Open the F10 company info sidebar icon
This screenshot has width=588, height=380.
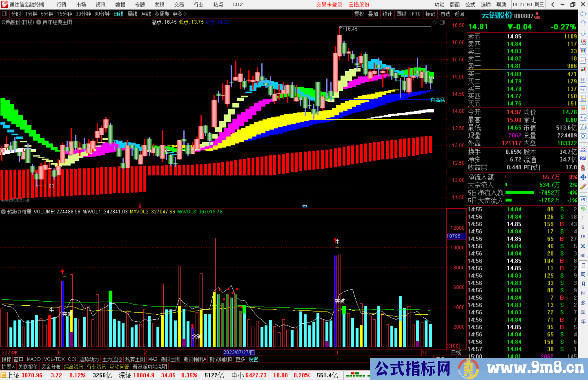pos(583,89)
